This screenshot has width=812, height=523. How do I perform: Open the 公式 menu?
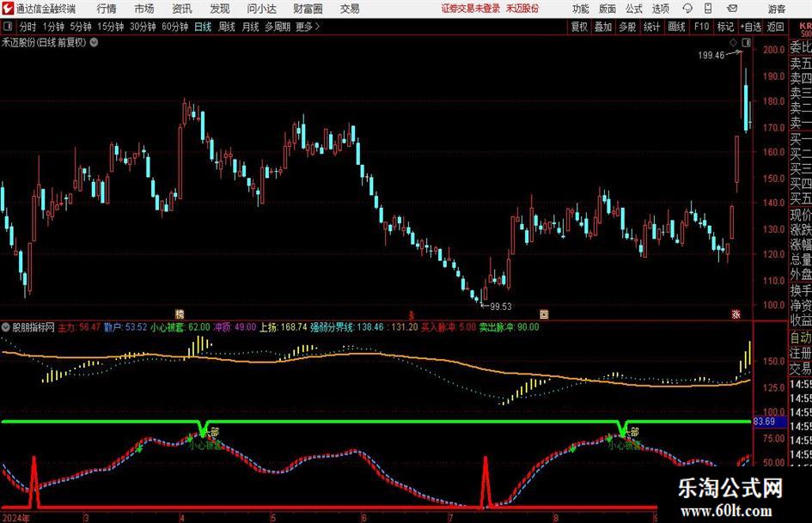click(633, 9)
